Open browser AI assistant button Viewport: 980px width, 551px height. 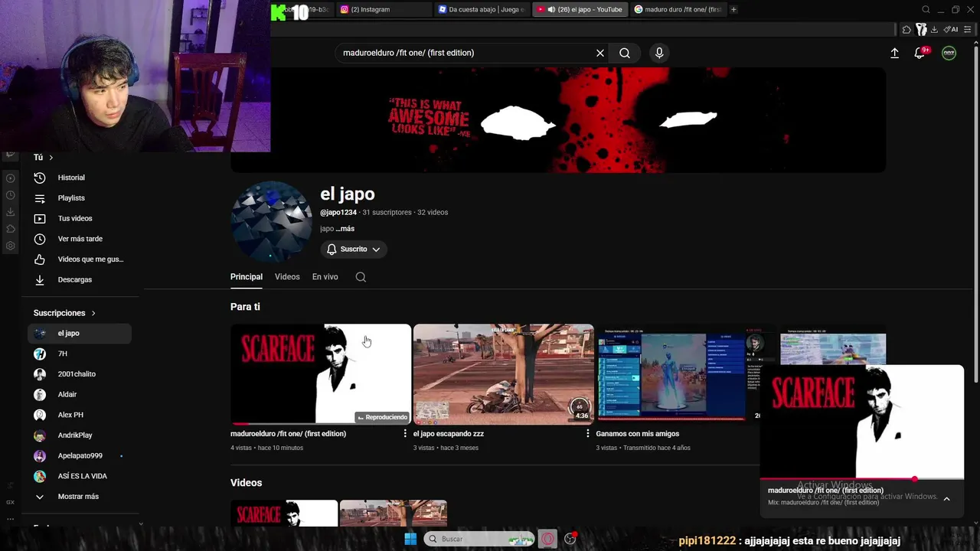tap(951, 29)
